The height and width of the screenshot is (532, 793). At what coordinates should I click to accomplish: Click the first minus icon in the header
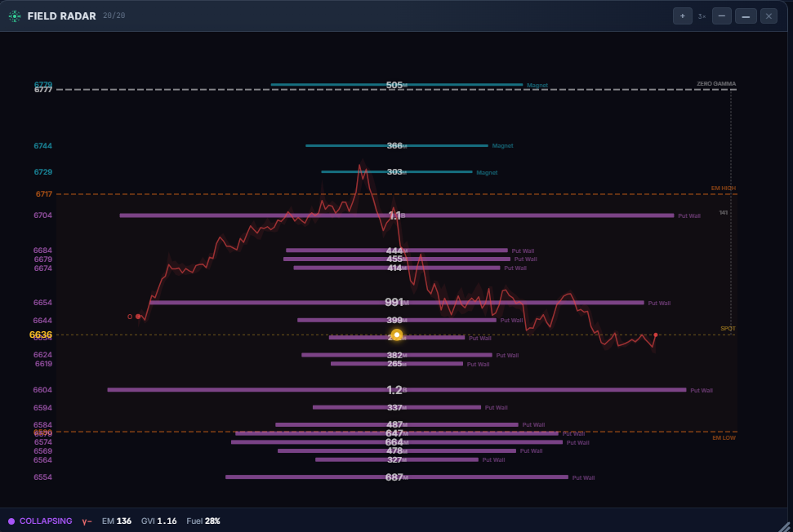[722, 16]
